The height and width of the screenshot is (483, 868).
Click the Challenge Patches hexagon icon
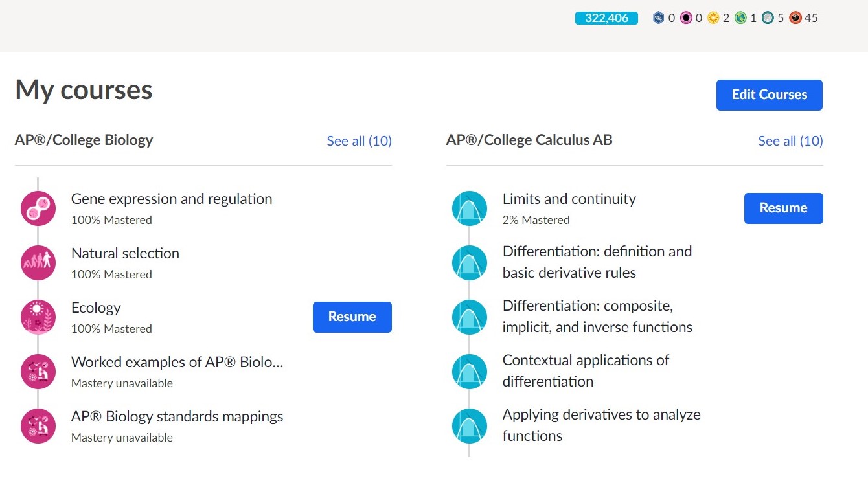[x=658, y=17]
